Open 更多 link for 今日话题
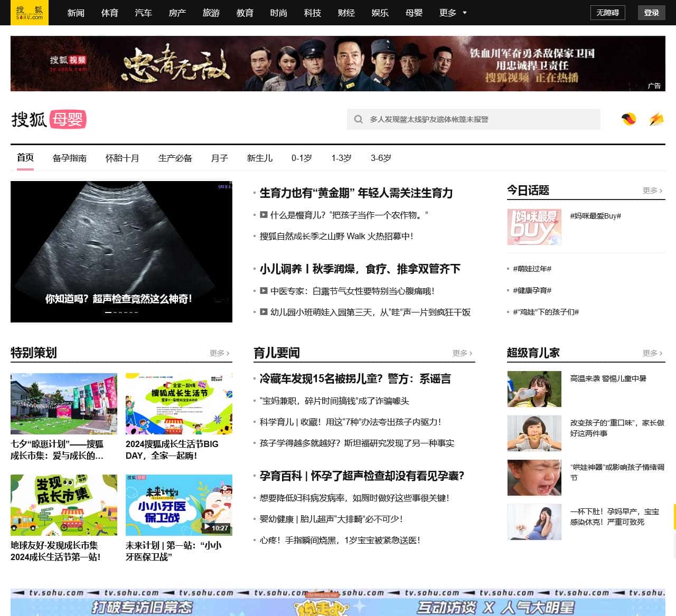This screenshot has width=676, height=616. point(653,191)
